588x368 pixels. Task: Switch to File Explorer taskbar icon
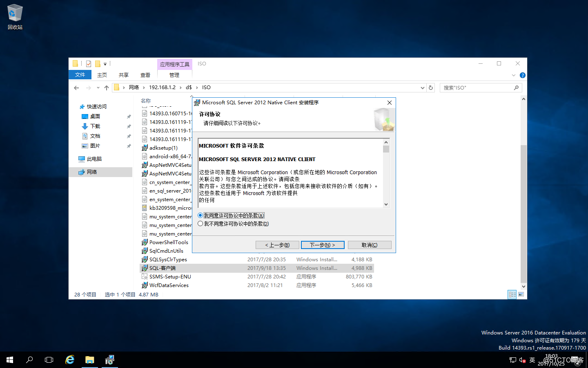click(x=89, y=360)
